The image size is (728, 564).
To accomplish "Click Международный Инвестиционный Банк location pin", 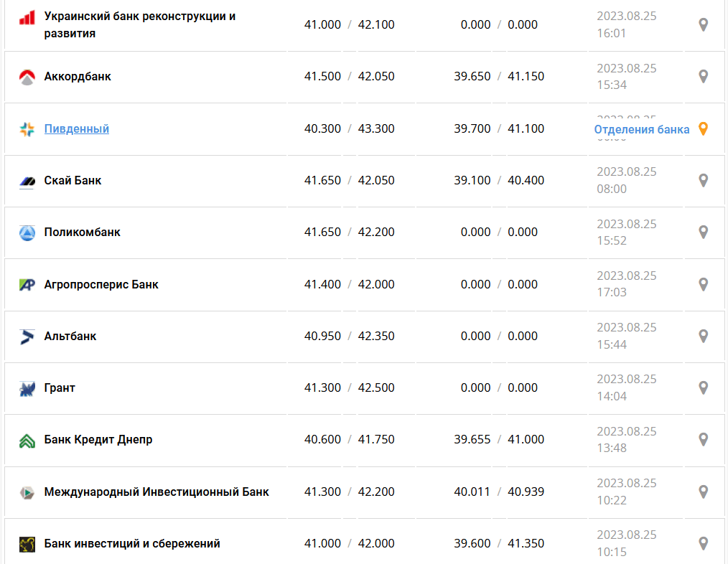I will [704, 492].
